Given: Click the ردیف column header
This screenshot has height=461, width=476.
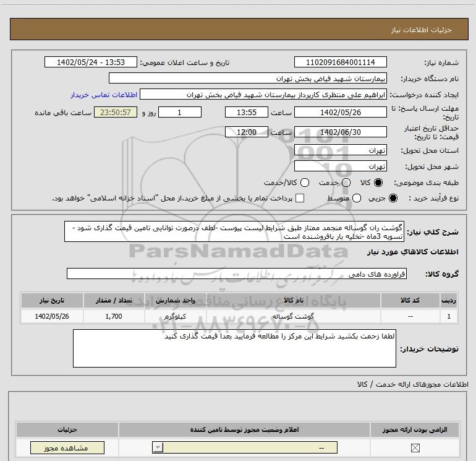Looking at the screenshot, I should coord(449,300).
